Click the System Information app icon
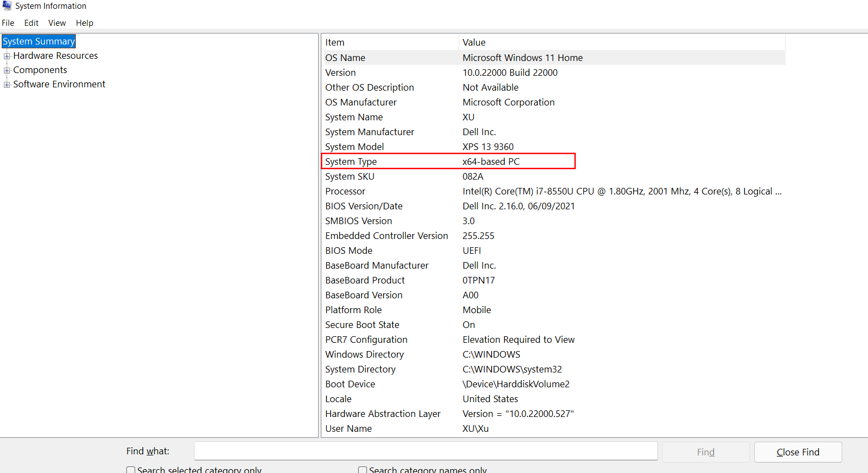Image resolution: width=868 pixels, height=473 pixels. click(x=7, y=5)
